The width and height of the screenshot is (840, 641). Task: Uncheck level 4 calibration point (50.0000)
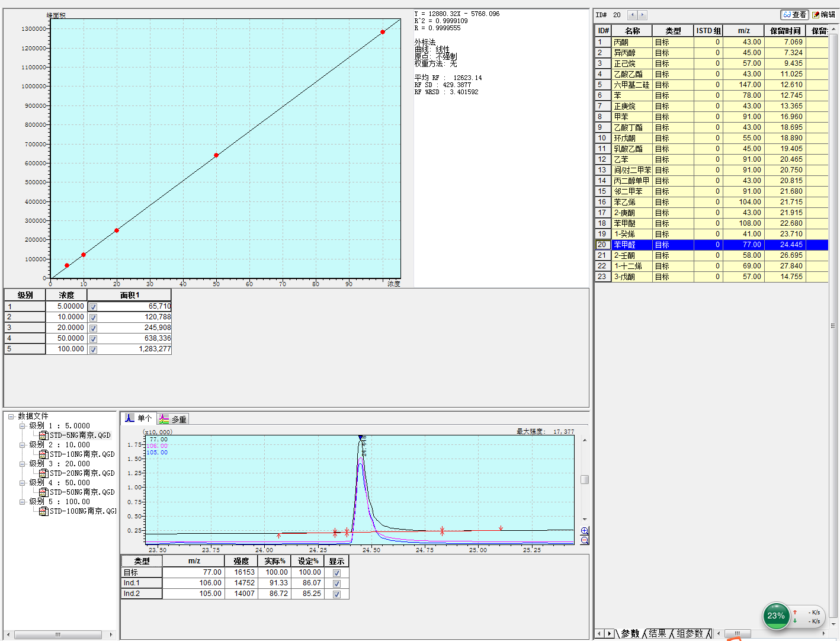coord(93,339)
